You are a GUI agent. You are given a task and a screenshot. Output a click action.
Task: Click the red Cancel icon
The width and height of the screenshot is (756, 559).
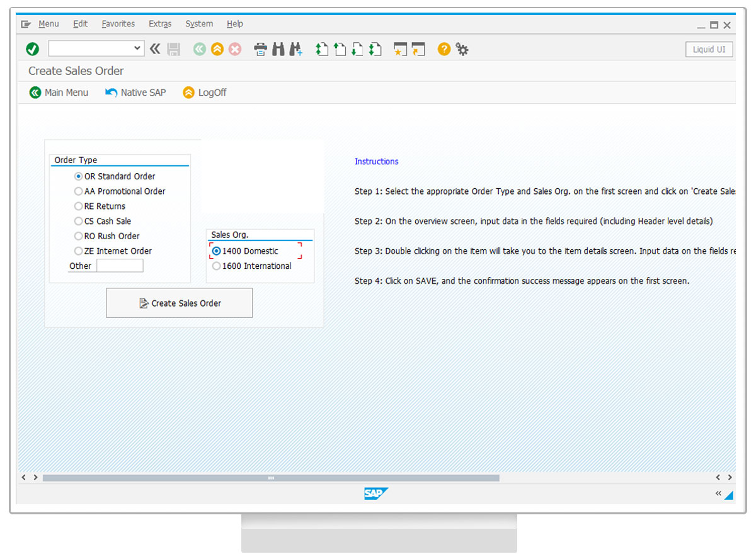coord(235,49)
